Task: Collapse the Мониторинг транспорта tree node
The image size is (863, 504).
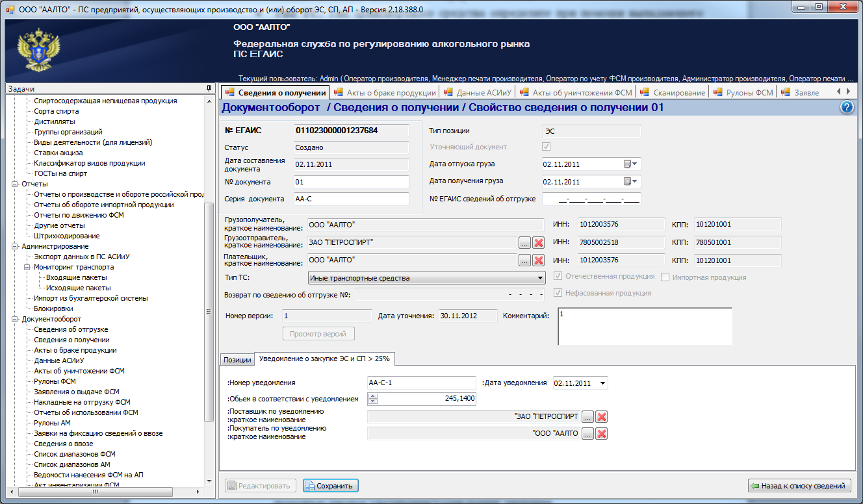Action: click(x=28, y=267)
